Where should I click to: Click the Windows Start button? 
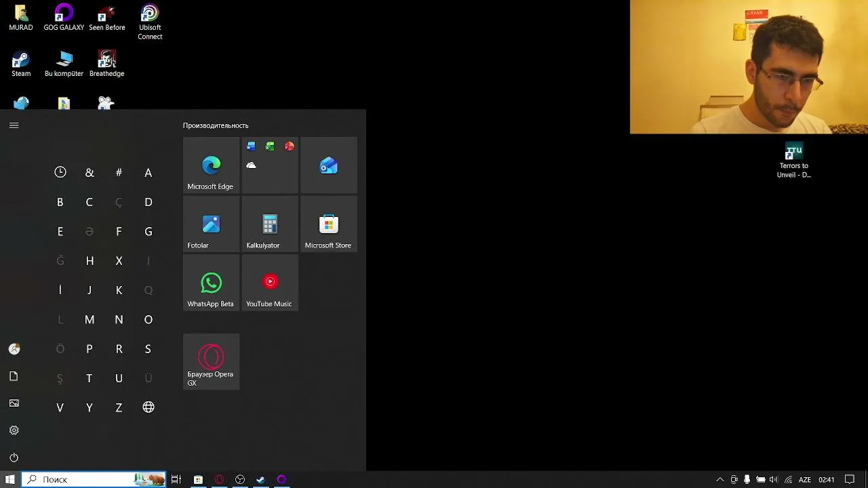click(10, 479)
